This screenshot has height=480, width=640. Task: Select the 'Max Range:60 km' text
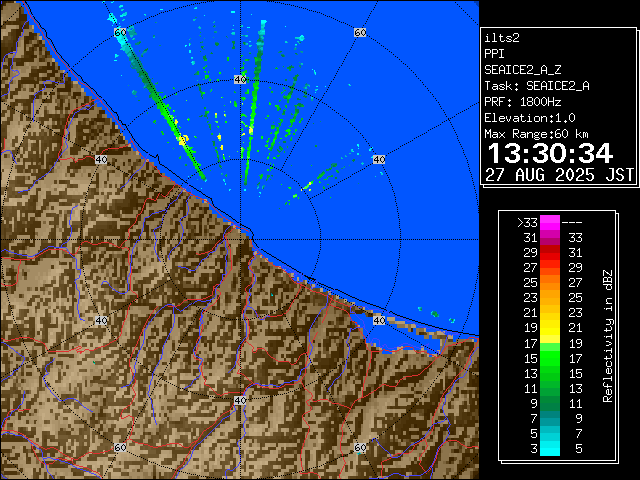click(x=538, y=133)
